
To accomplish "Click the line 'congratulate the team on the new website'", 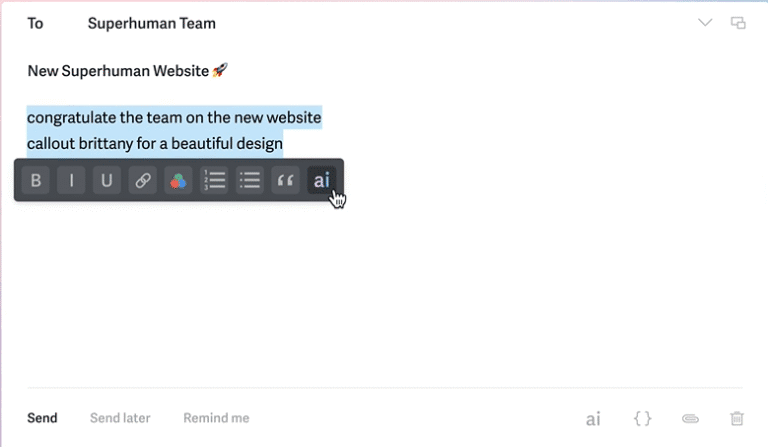I will pyautogui.click(x=174, y=118).
